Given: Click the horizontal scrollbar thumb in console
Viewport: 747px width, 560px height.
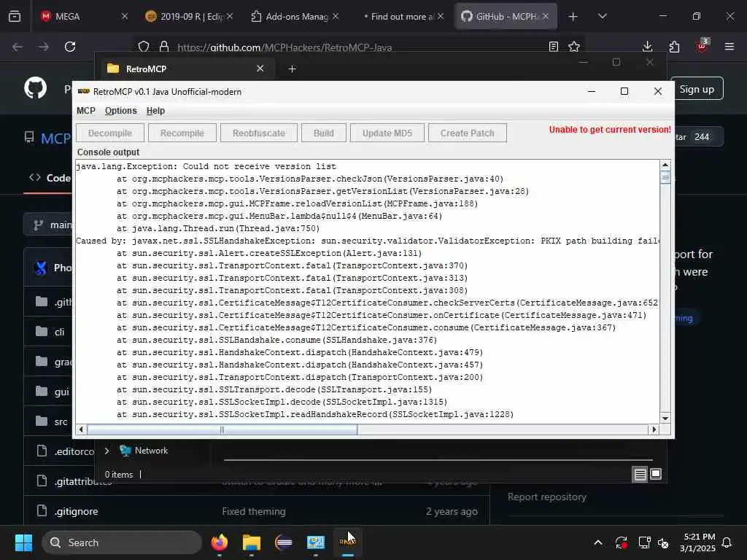Looking at the screenshot, I should coord(222,429).
